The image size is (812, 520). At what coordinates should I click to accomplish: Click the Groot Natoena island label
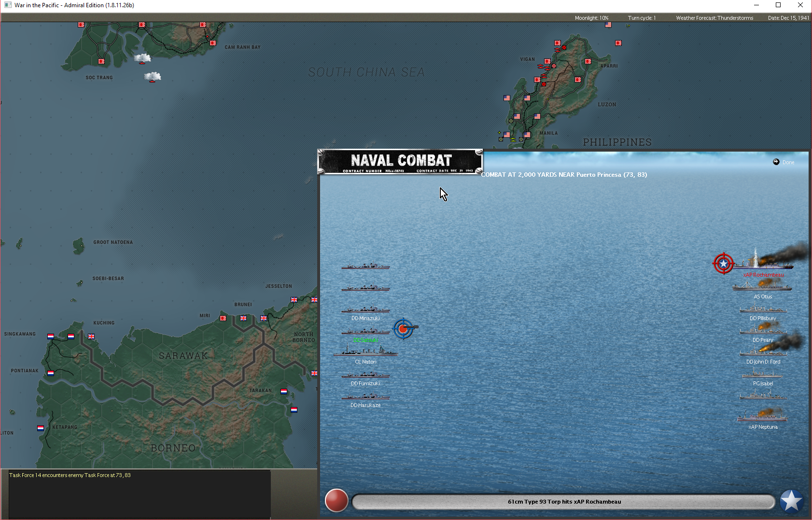coord(113,242)
